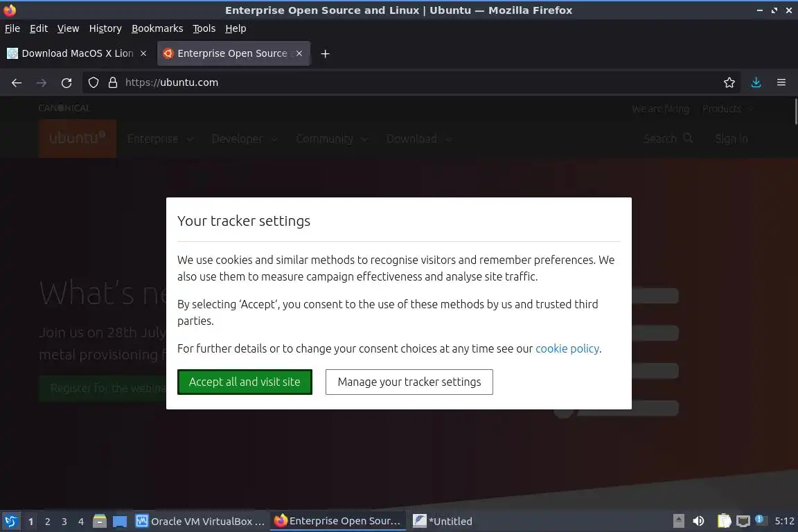
Task: Click Accept all and visit site
Action: pos(245,382)
